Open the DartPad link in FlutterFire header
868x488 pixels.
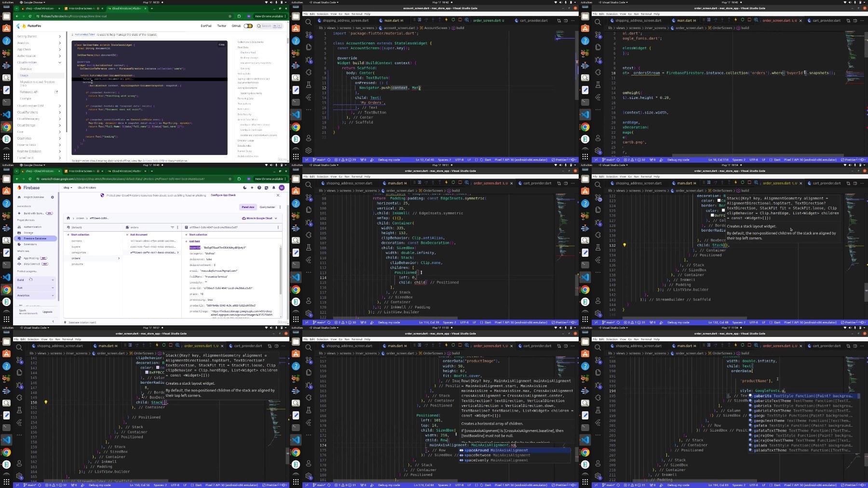tap(206, 26)
